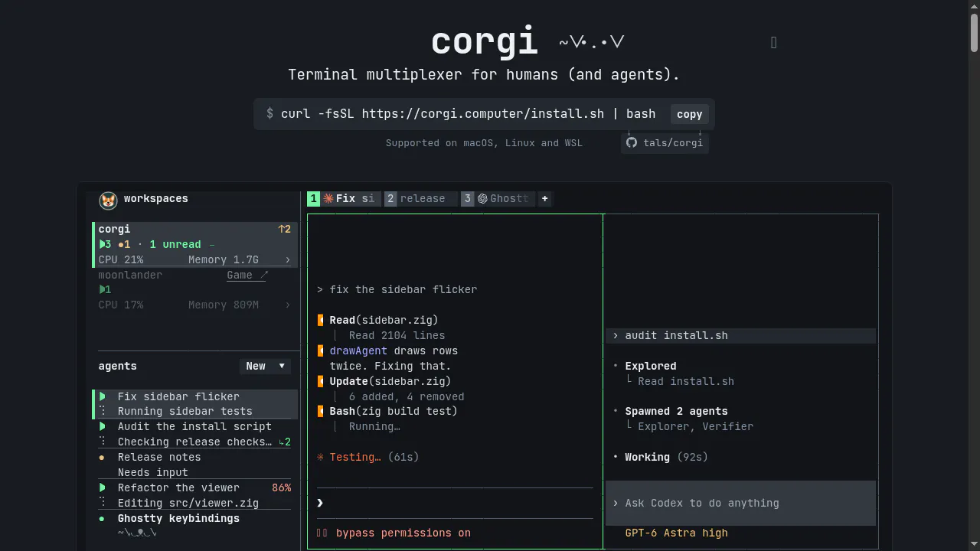Open the New dropdown in agents
This screenshot has width=980, height=551.
click(265, 366)
